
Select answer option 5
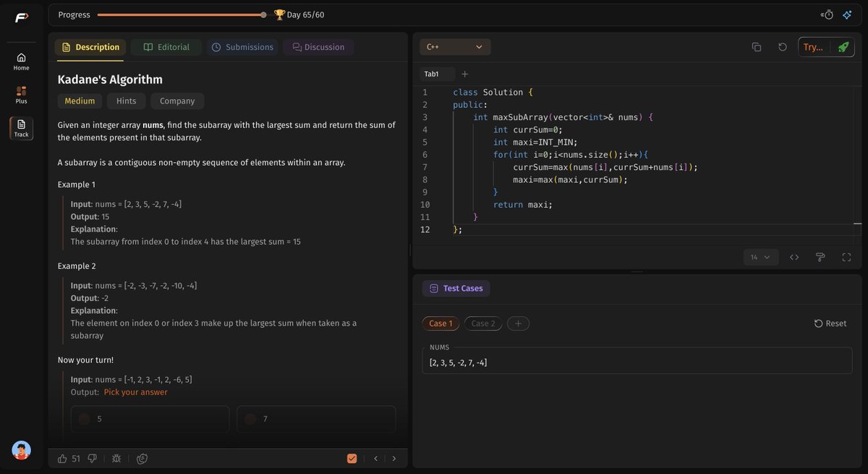[150, 419]
